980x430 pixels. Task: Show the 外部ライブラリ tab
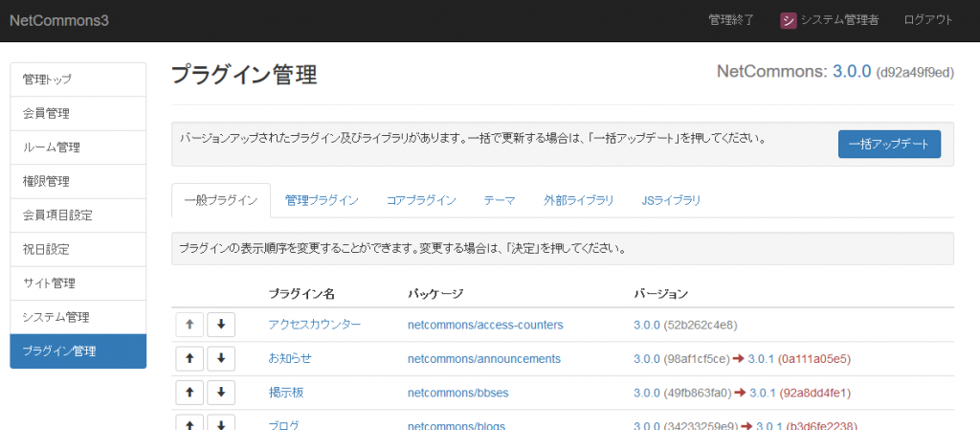coord(578,200)
